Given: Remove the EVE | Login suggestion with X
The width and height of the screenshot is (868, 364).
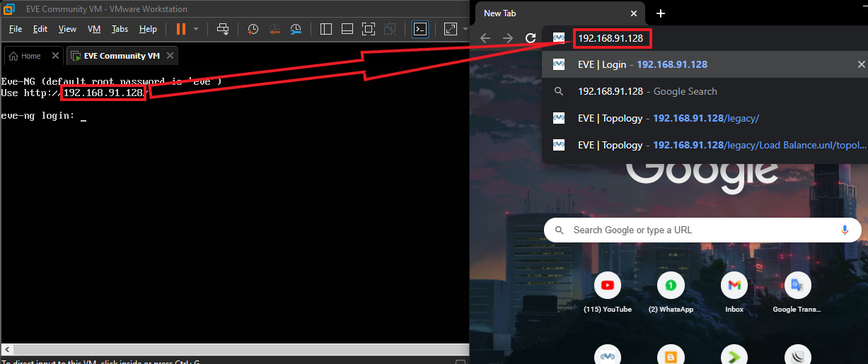Looking at the screenshot, I should [x=861, y=64].
